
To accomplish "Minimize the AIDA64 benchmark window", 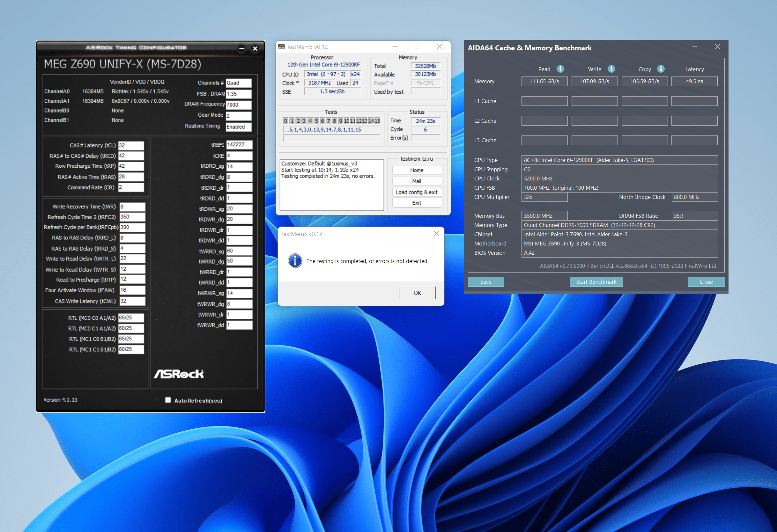I will [x=695, y=47].
